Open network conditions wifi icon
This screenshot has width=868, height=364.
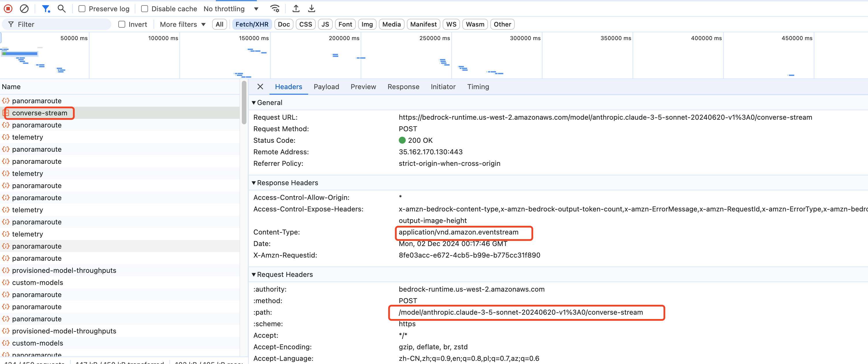(x=275, y=9)
